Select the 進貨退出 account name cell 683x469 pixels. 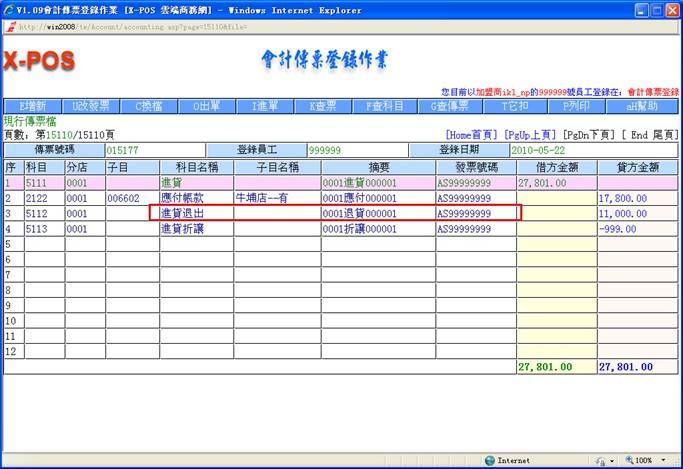(x=196, y=213)
